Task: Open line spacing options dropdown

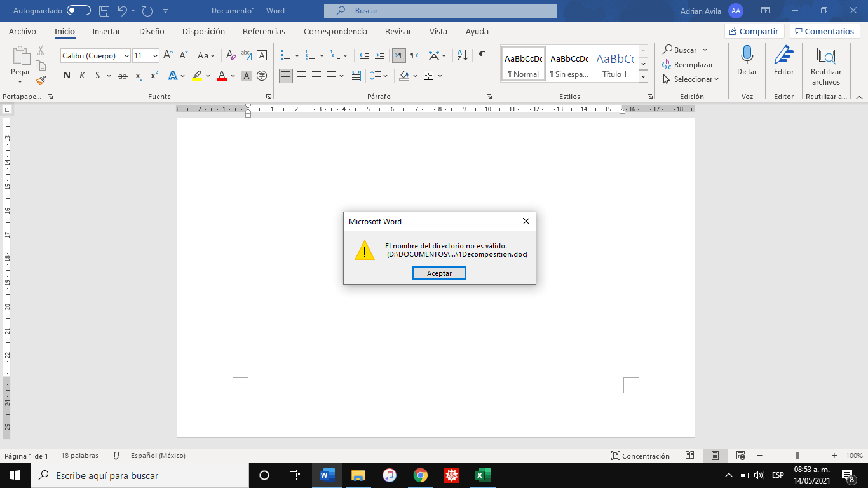Action: (x=386, y=76)
